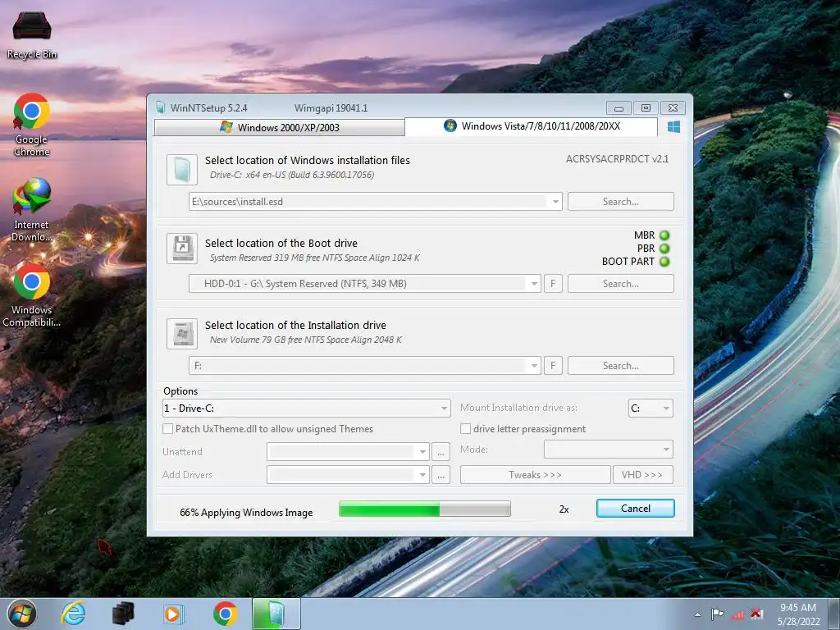
Task: Cancel the Windows image applying
Action: click(x=636, y=509)
